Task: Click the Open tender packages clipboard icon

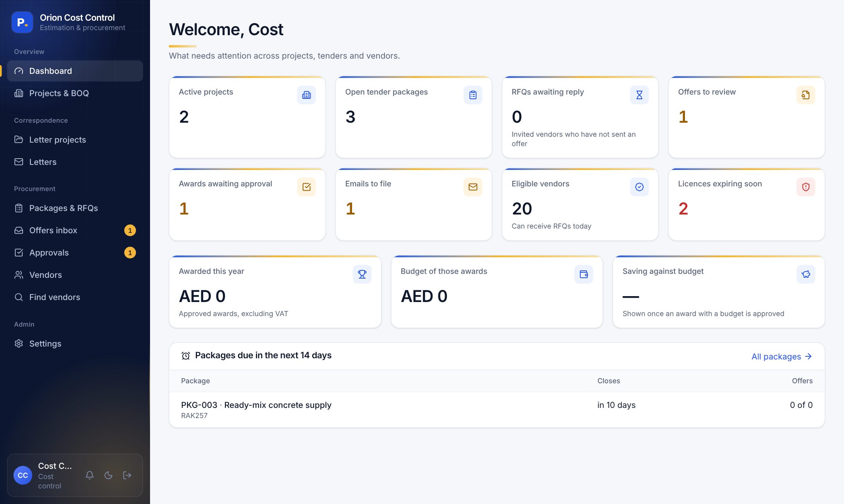Action: (473, 95)
